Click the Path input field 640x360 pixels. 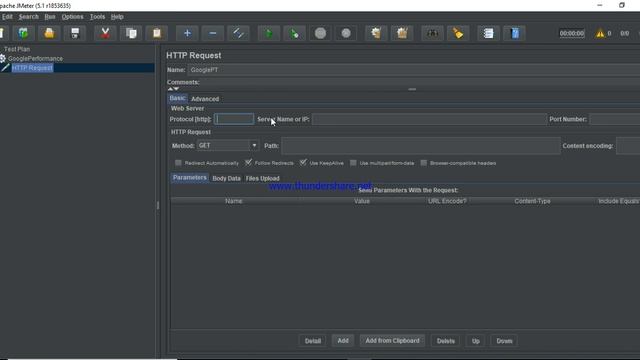421,146
